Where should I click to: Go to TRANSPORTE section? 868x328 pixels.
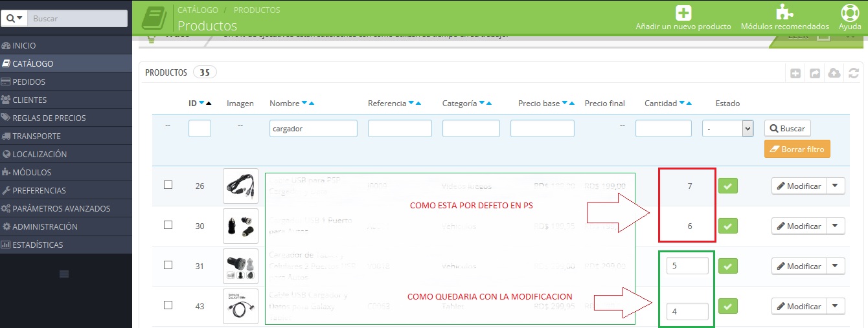pos(66,137)
